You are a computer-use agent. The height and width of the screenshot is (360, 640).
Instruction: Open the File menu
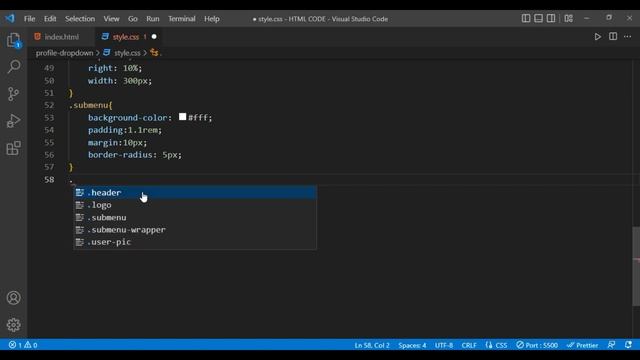29,19
